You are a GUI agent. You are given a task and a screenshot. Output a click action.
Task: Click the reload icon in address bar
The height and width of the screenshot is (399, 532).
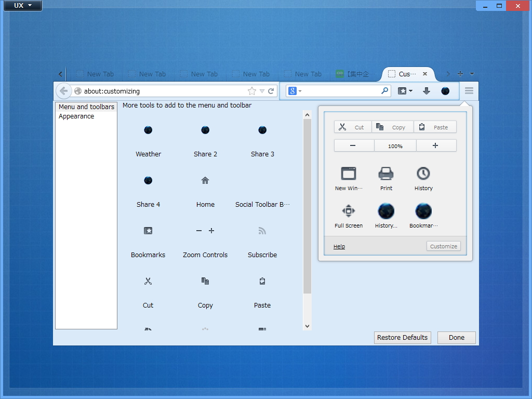271,91
